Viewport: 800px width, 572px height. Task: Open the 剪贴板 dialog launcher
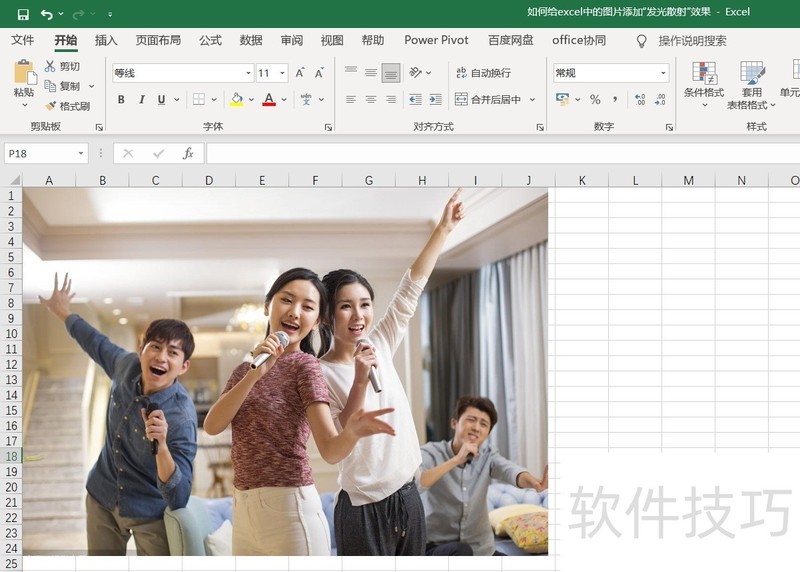pos(99,127)
